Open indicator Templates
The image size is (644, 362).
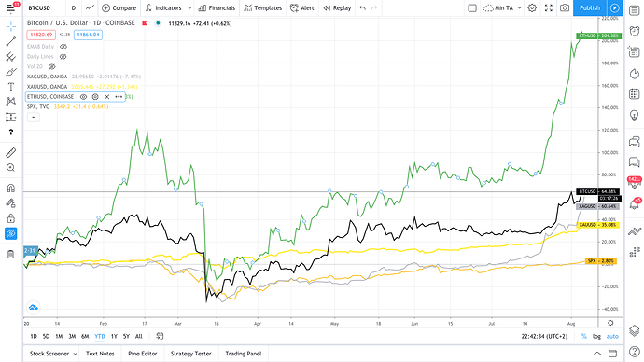pyautogui.click(x=263, y=7)
